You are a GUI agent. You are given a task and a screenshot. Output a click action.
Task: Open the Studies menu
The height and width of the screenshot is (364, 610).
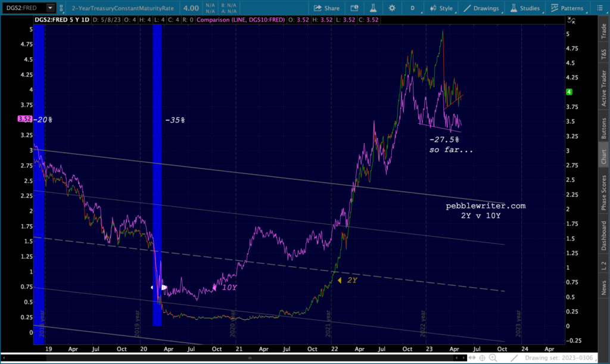pos(525,8)
